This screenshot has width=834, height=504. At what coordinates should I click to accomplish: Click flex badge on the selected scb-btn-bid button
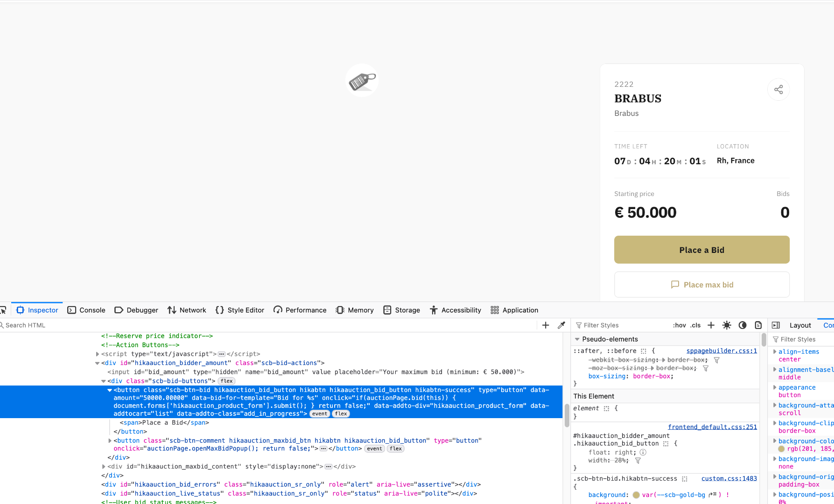pyautogui.click(x=341, y=414)
